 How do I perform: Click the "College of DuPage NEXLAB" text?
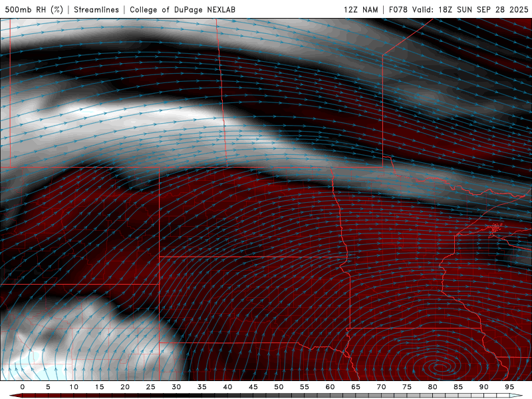pos(182,9)
